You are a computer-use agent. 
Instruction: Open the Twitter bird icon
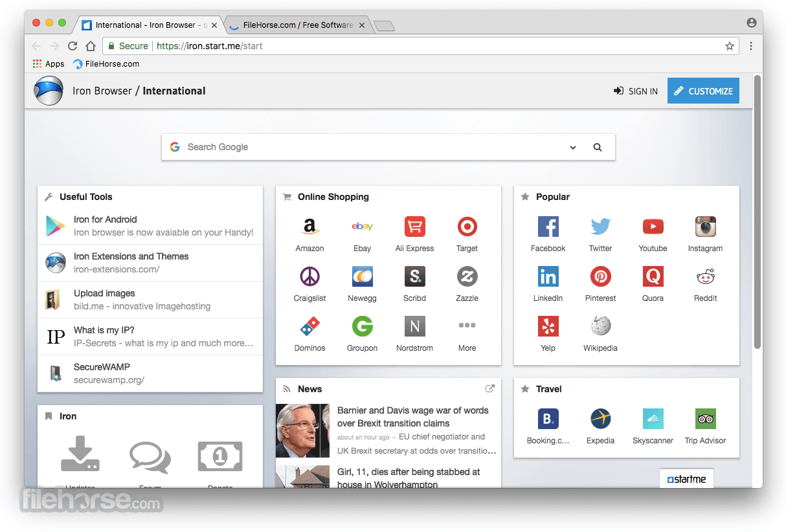600,227
